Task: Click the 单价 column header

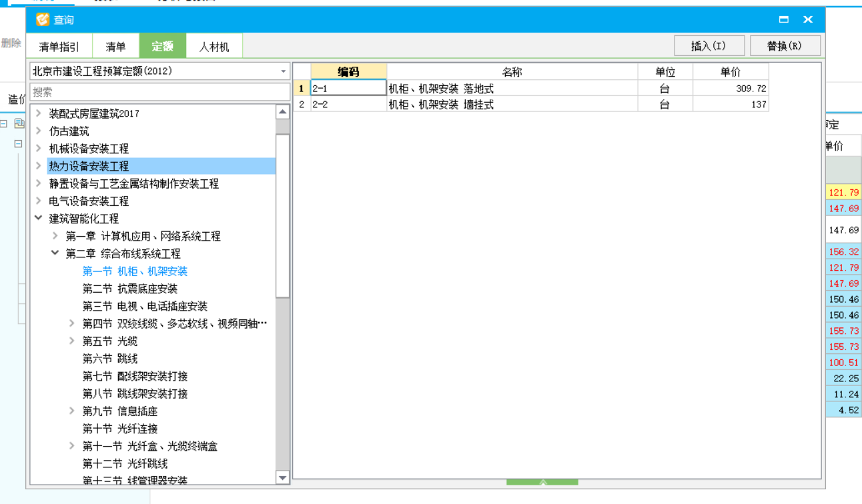Action: point(731,72)
